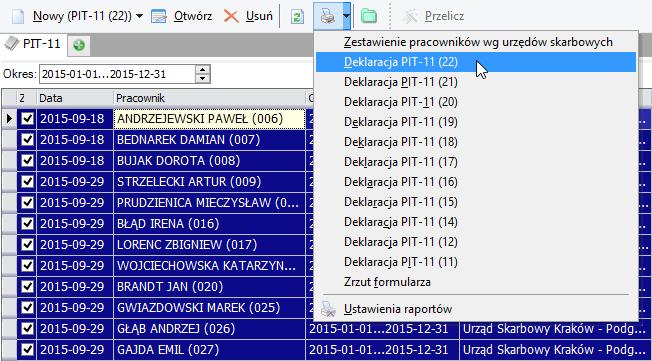Uncheck the checkbox for STRZELECKI ARTUR row
652x361 pixels.
pos(27,182)
